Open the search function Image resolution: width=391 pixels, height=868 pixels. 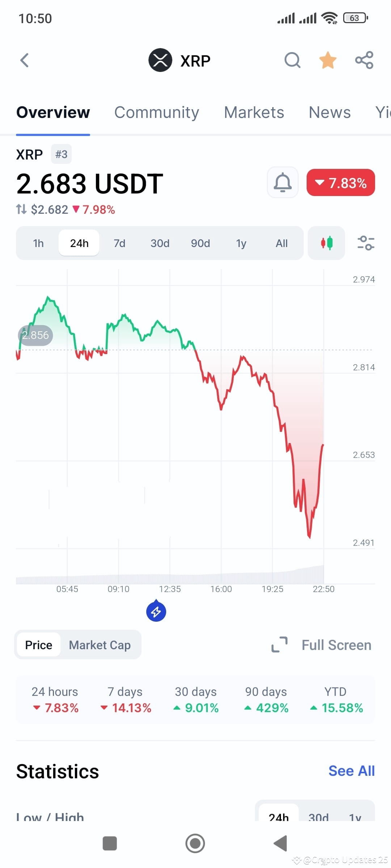click(x=293, y=60)
